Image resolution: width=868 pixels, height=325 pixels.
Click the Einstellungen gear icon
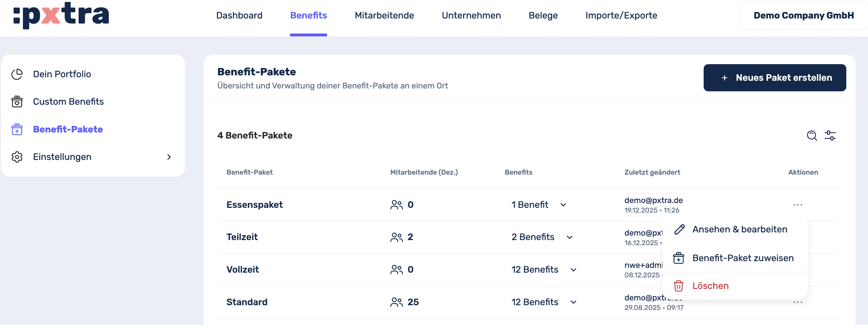point(17,157)
